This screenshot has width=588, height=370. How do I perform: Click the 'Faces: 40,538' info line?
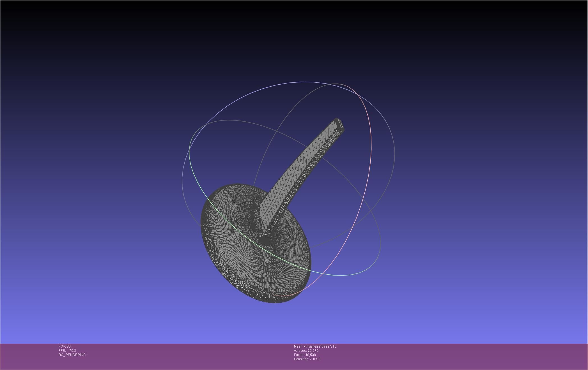[305, 355]
